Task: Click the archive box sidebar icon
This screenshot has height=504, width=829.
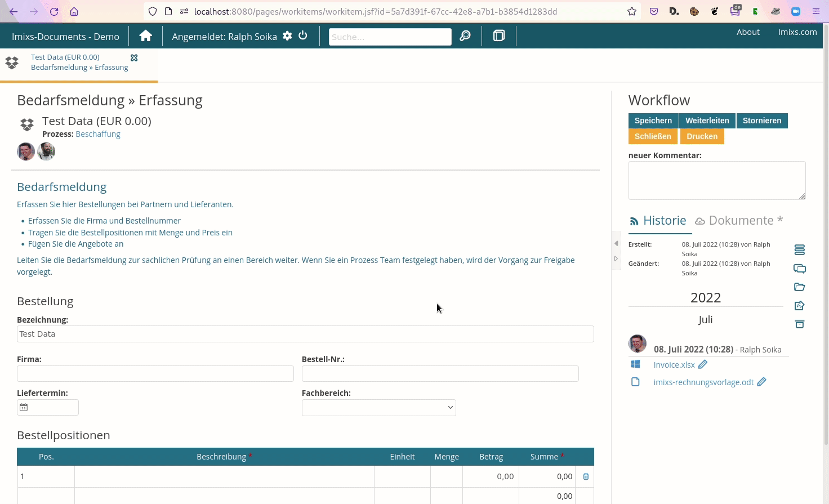Action: (x=799, y=324)
